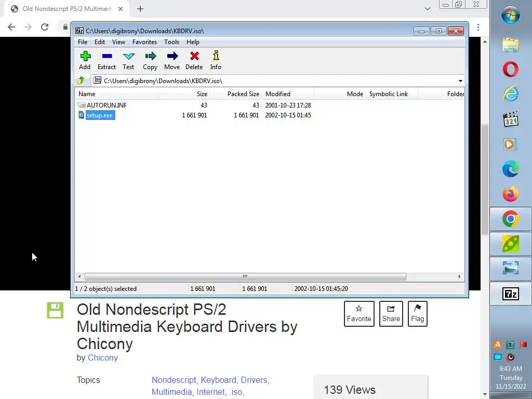Viewport: 532px width, 399px height.
Task: Click the page's vertical scrollbar thumb
Action: [485, 180]
